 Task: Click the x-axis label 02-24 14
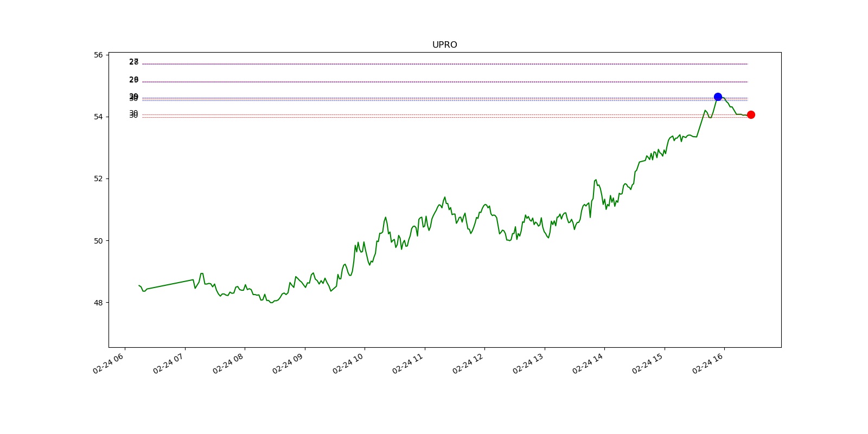tap(588, 363)
